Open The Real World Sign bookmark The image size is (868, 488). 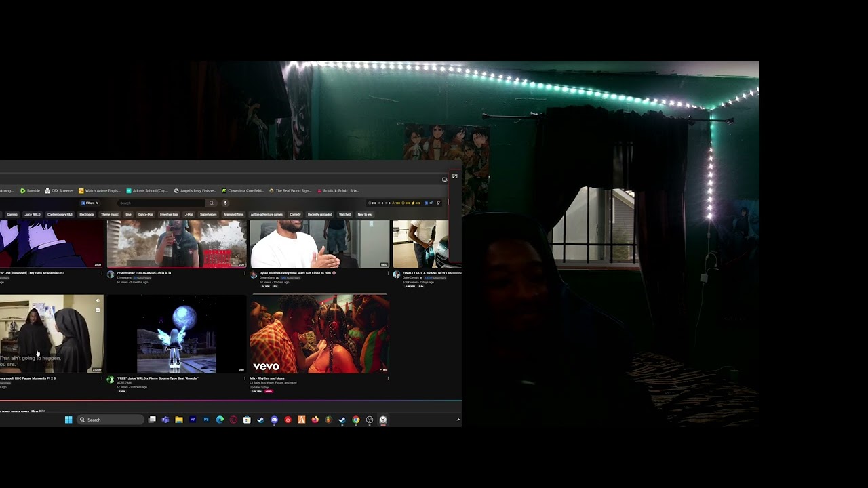pyautogui.click(x=290, y=190)
